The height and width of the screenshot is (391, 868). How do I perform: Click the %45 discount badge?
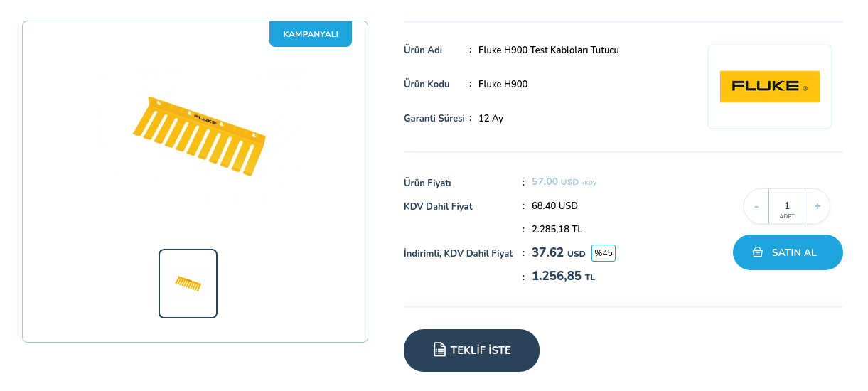pyautogui.click(x=604, y=252)
